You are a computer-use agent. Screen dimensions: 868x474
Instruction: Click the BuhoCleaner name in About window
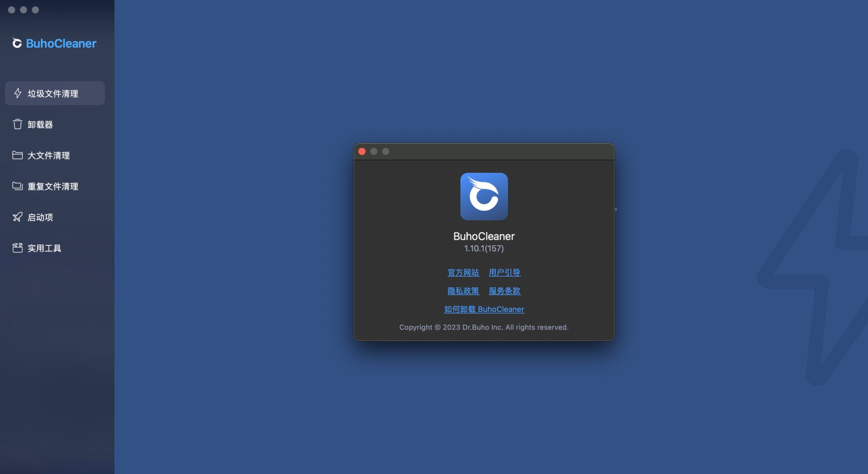click(484, 236)
